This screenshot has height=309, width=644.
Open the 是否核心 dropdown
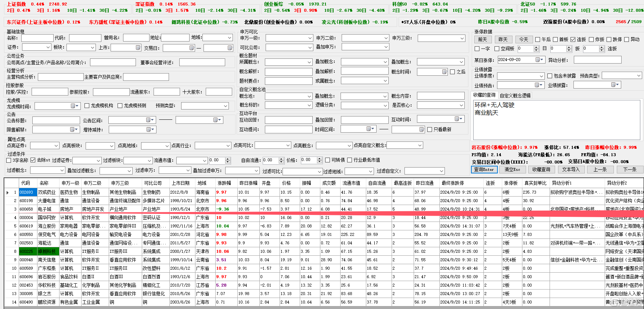pos(461,105)
